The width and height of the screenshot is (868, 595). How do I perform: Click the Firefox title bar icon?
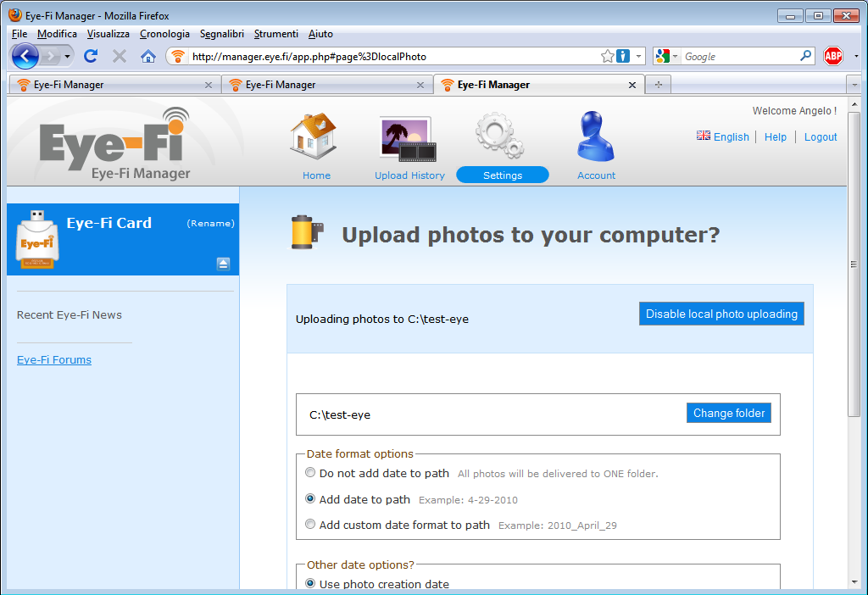pos(15,15)
